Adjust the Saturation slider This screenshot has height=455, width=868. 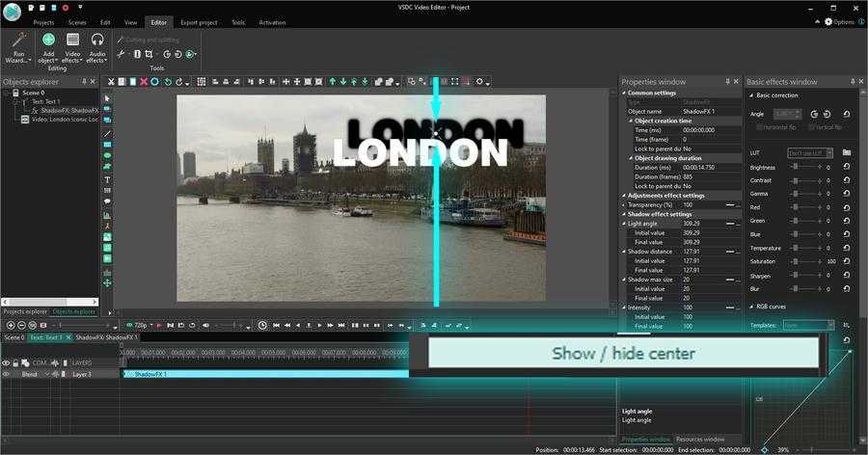[x=795, y=261]
